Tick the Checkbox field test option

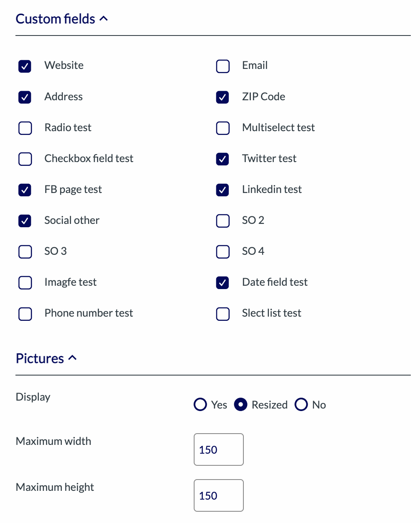tap(25, 159)
